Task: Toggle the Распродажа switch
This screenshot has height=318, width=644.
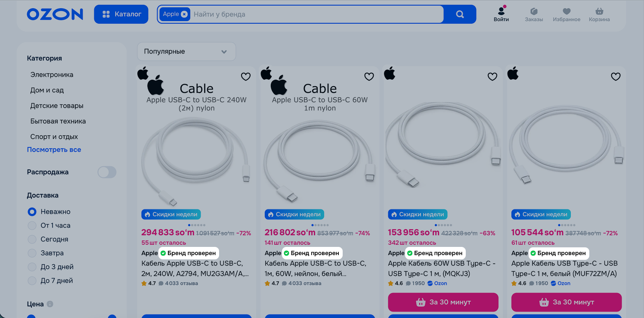Action: [x=107, y=172]
